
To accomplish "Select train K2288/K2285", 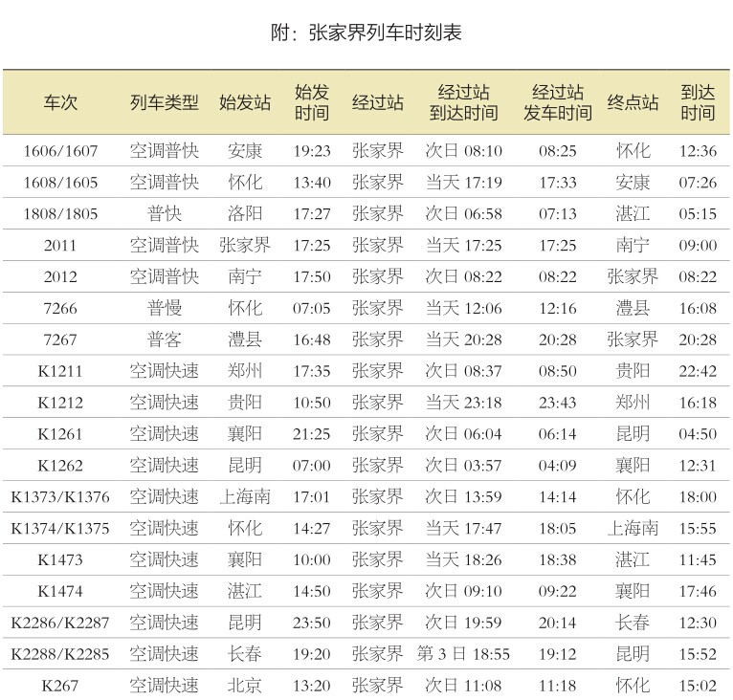I will click(x=60, y=655).
